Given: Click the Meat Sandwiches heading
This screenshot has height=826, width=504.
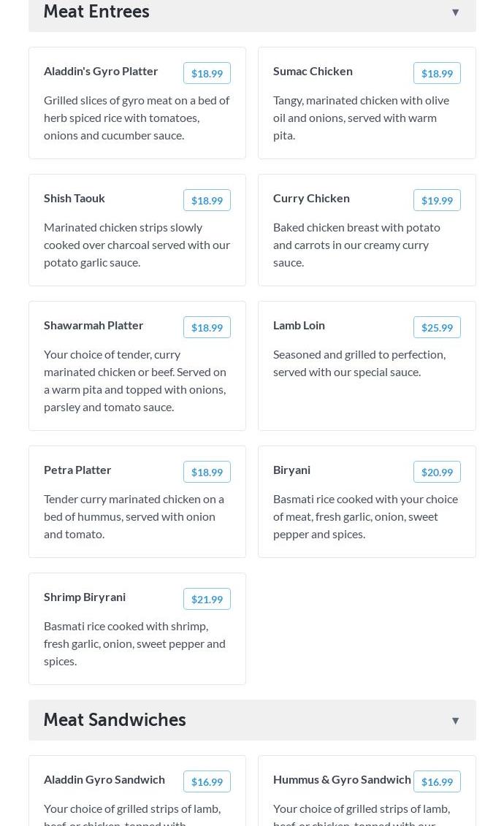Looking at the screenshot, I should click(x=115, y=720).
